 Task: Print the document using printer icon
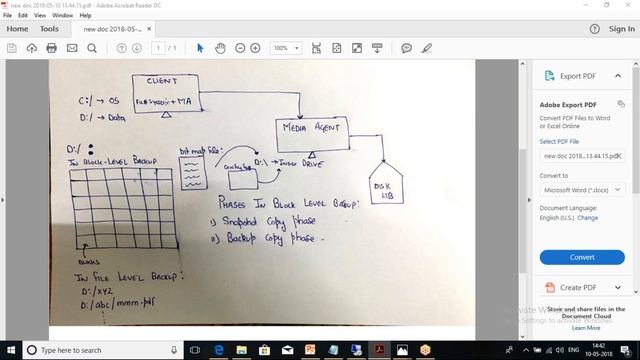point(51,48)
